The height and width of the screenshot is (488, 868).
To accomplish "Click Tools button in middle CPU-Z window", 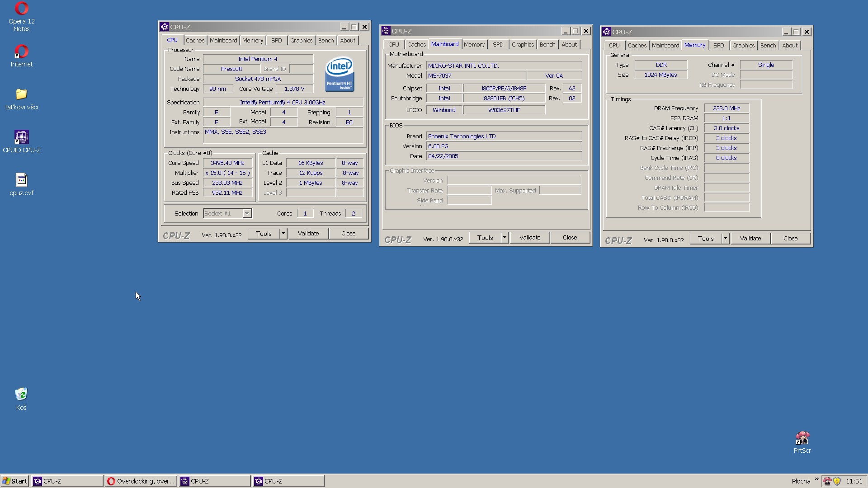I will [486, 238].
